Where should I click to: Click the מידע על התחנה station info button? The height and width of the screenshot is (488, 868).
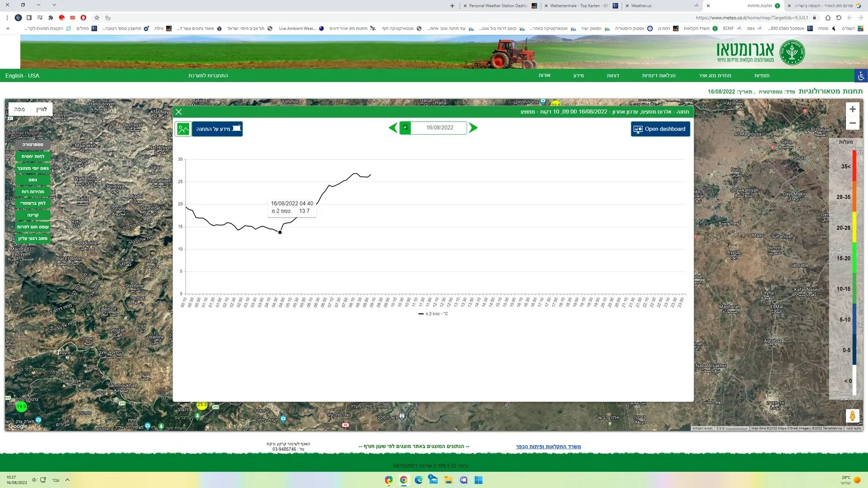(218, 129)
